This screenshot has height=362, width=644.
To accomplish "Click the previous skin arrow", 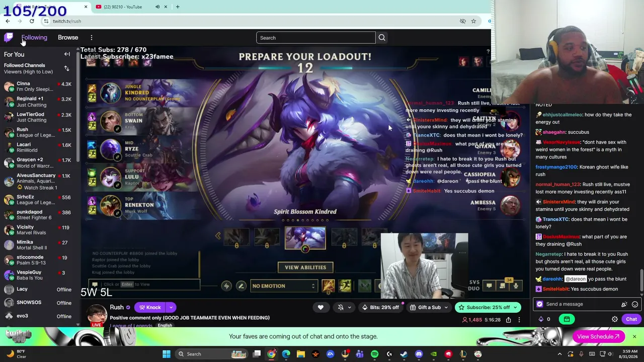I will click(x=218, y=236).
